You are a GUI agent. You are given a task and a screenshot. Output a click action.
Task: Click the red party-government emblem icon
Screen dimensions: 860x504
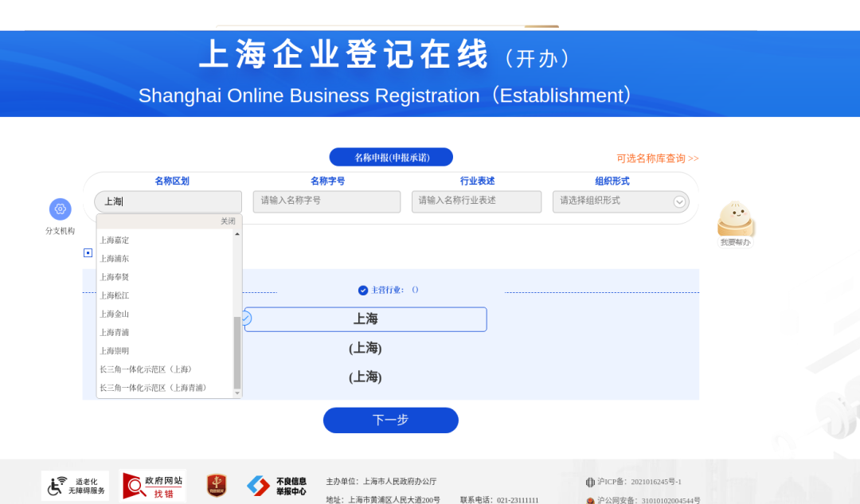[x=217, y=486]
